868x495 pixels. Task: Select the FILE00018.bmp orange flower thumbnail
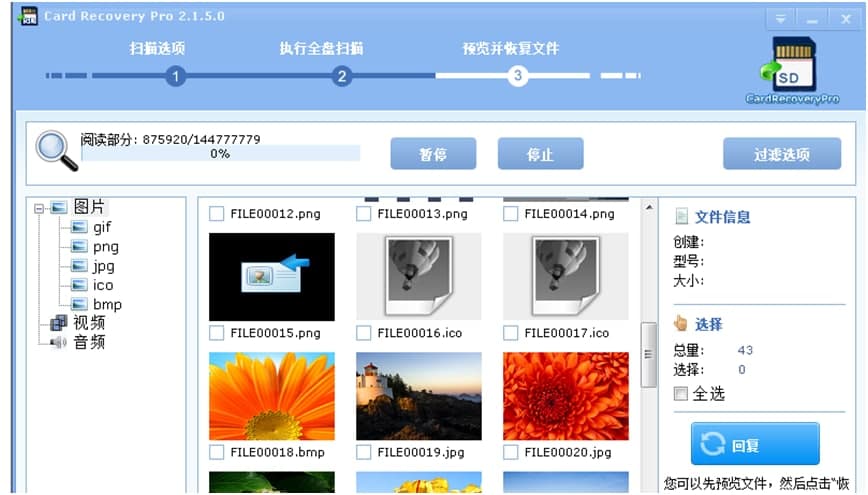tap(272, 396)
